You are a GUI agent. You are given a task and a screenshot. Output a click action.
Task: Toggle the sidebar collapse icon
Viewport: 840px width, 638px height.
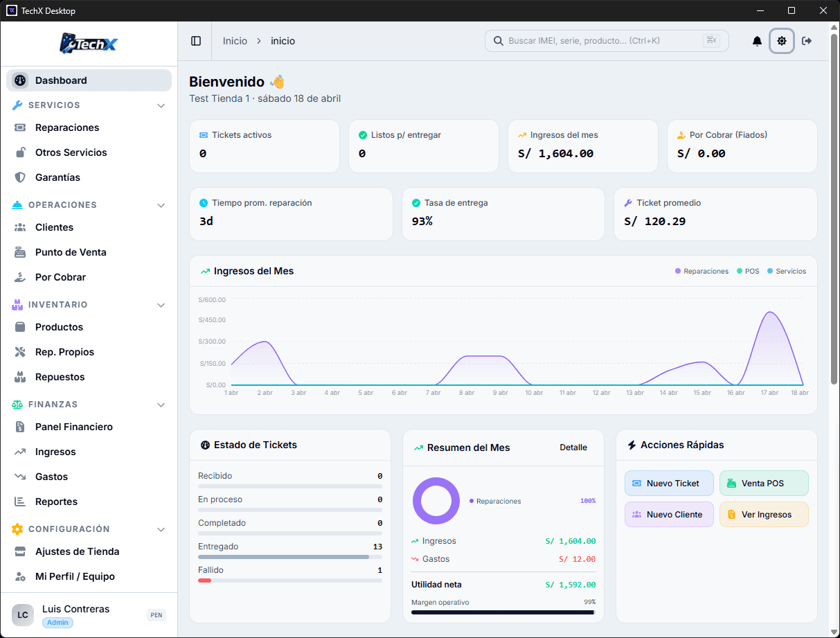tap(196, 41)
